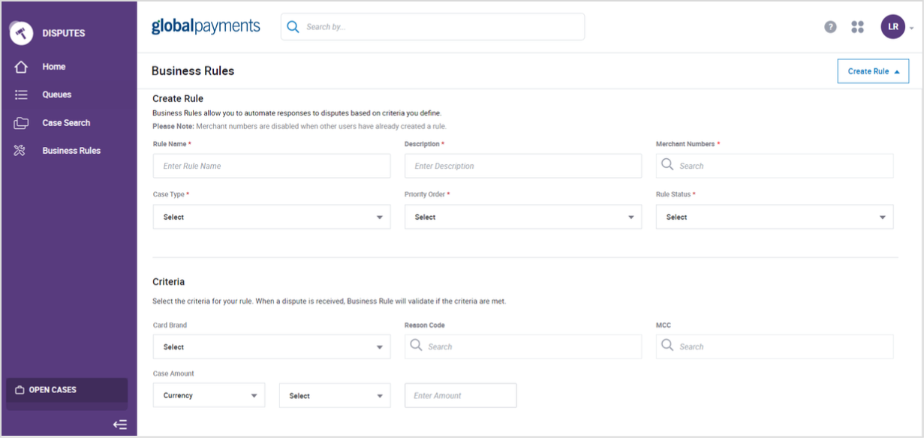924x438 pixels.
Task: Click the Home house icon in sidebar
Action: click(x=21, y=67)
